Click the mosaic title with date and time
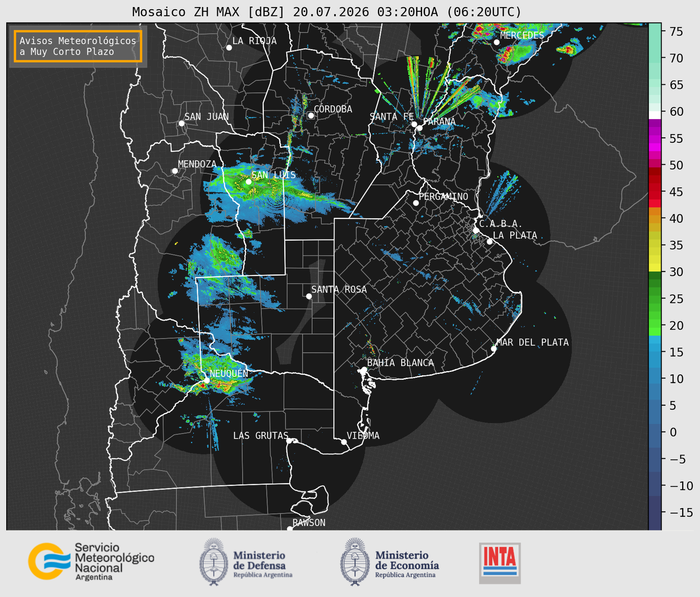Viewport: 700px width, 597px height. coord(327,12)
